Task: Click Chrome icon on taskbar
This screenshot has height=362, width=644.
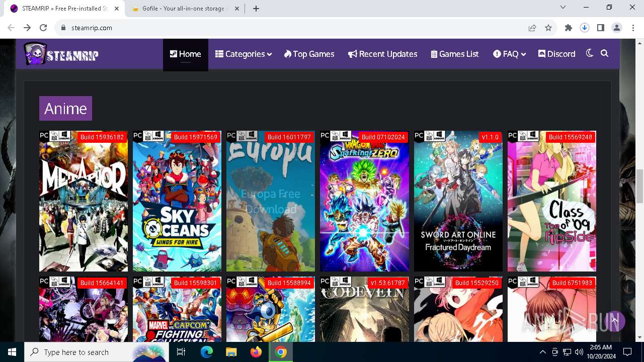Action: click(x=281, y=352)
